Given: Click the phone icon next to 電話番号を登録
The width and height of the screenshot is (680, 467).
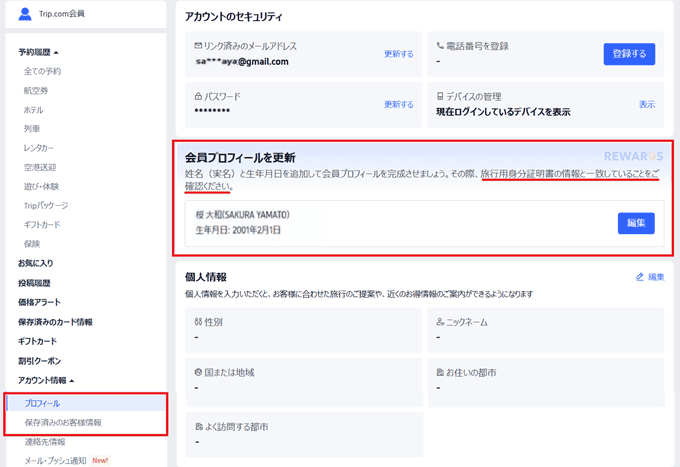Looking at the screenshot, I should 441,46.
